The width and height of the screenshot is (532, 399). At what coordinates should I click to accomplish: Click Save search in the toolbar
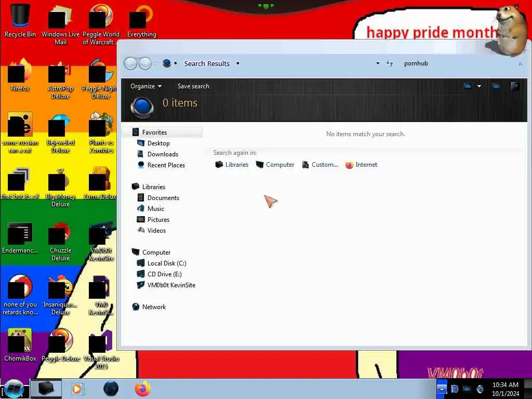coord(193,86)
